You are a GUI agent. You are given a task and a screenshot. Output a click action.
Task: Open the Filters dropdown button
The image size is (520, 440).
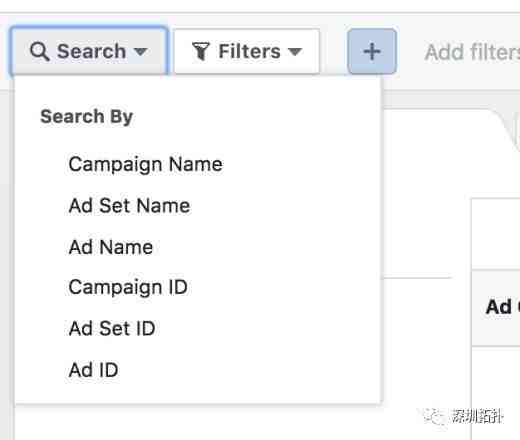coord(247,51)
